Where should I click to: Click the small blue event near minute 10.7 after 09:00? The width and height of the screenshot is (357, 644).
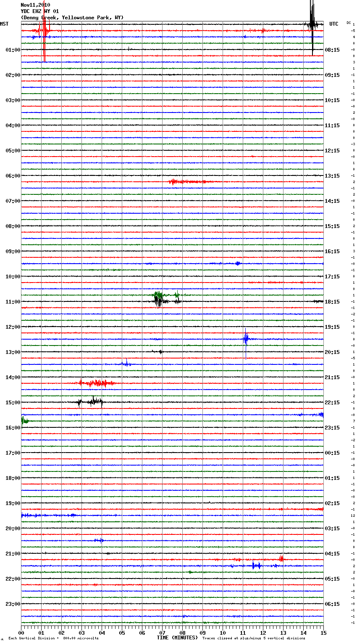pyautogui.click(x=238, y=263)
